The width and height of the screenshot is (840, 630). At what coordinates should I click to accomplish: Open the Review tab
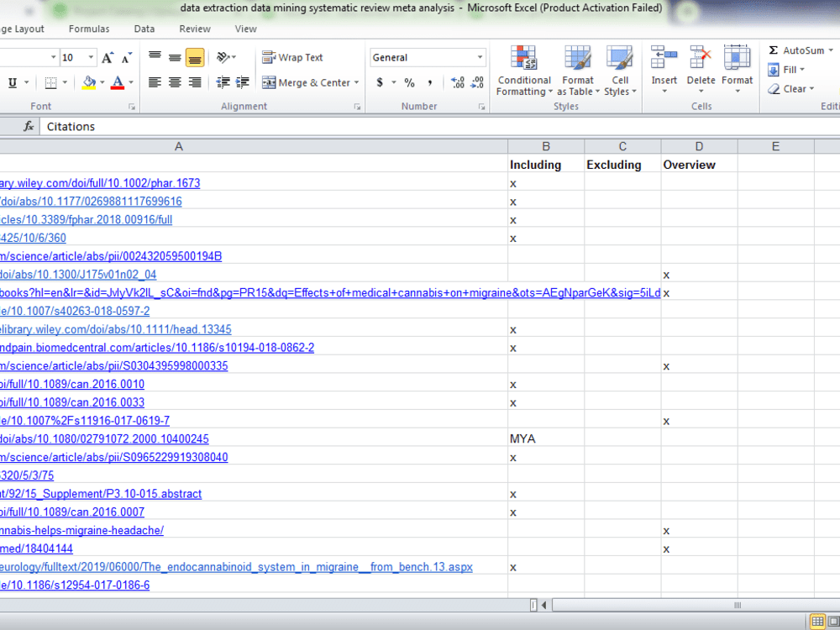[x=195, y=29]
